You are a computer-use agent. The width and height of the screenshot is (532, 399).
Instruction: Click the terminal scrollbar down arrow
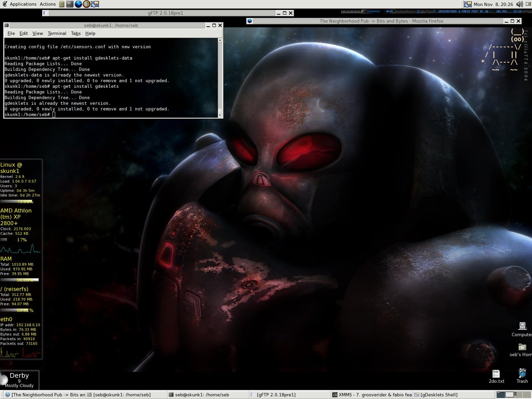[220, 115]
